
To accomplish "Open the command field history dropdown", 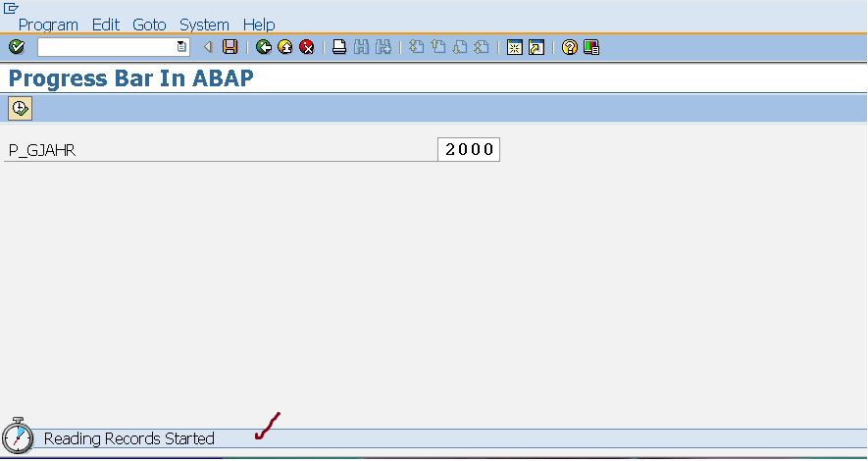I will 181,47.
